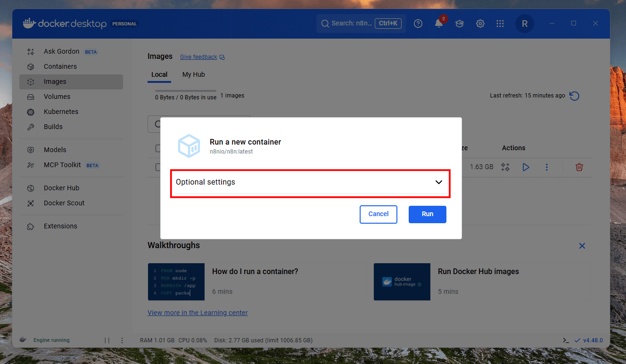The width and height of the screenshot is (626, 364).
Task: Select Images in the sidebar
Action: click(71, 81)
